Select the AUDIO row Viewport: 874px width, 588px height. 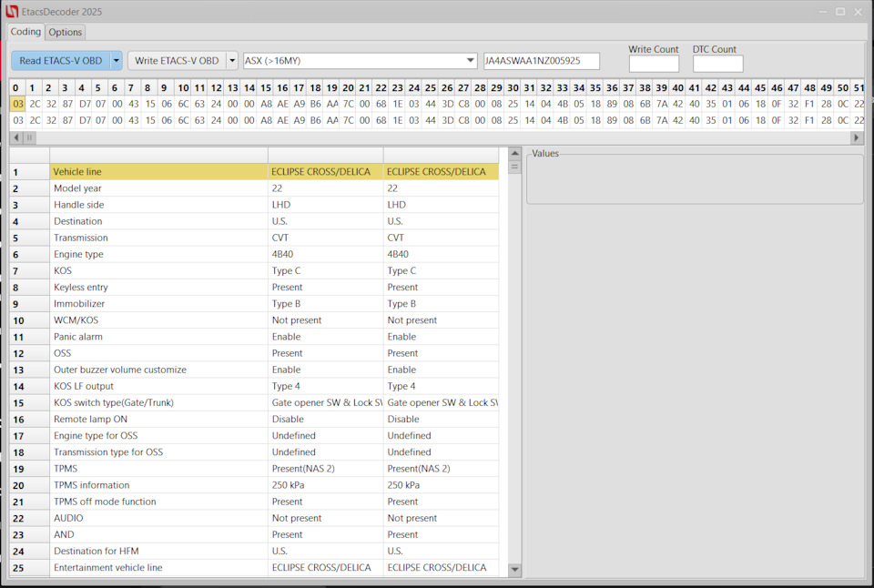pos(254,518)
